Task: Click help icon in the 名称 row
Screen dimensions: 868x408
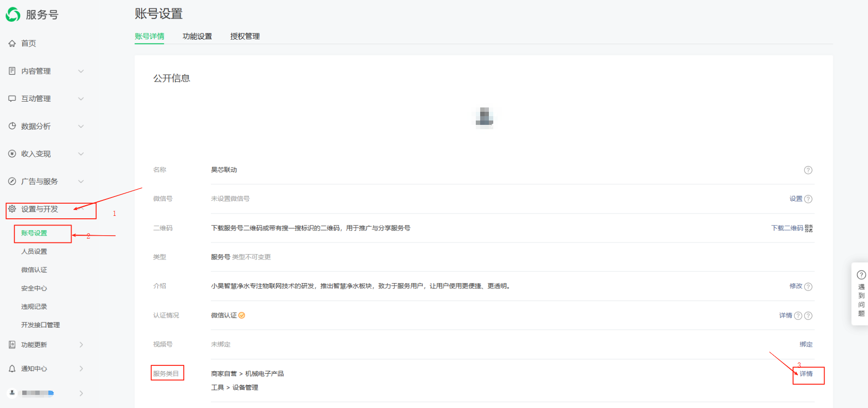Action: point(808,170)
